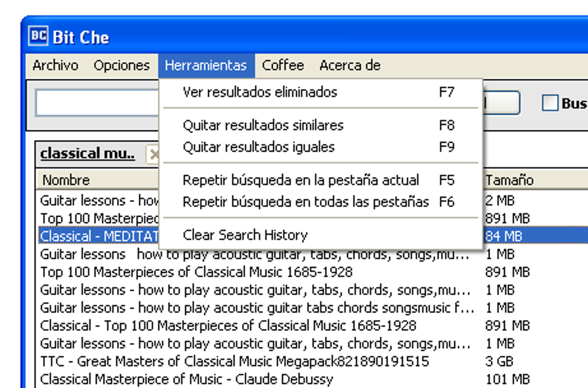
Task: Focus the search text input field
Action: 97,103
